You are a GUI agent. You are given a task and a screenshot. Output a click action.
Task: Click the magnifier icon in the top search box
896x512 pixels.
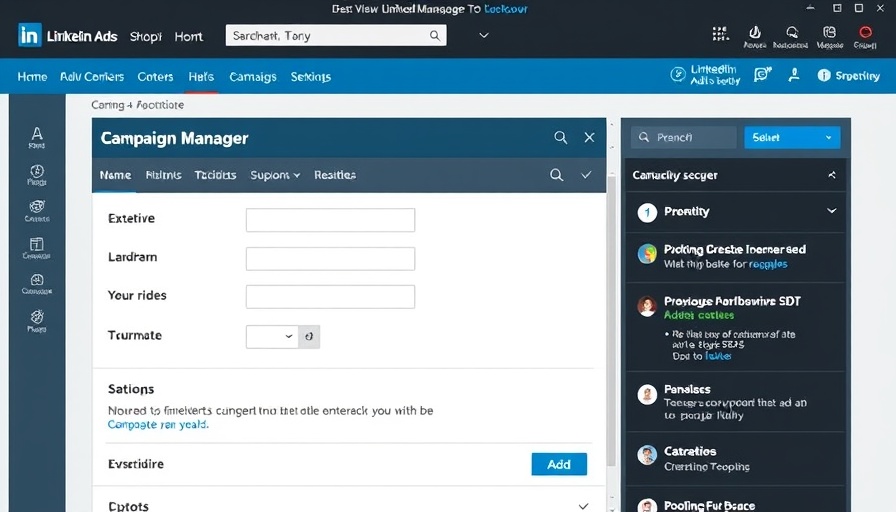pos(435,36)
